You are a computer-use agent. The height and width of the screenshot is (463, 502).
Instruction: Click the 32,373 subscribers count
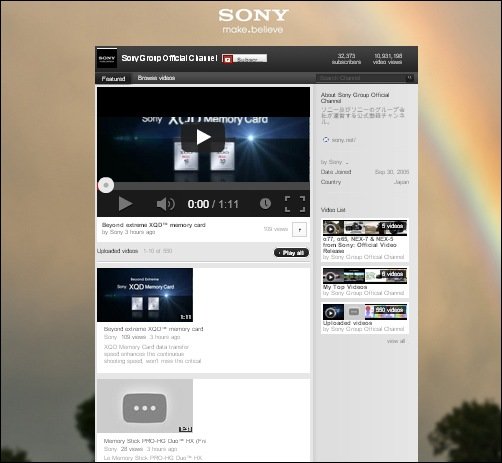coord(346,59)
